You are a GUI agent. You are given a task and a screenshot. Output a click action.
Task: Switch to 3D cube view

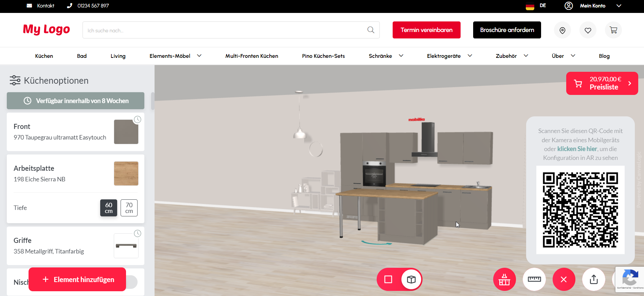click(x=411, y=279)
